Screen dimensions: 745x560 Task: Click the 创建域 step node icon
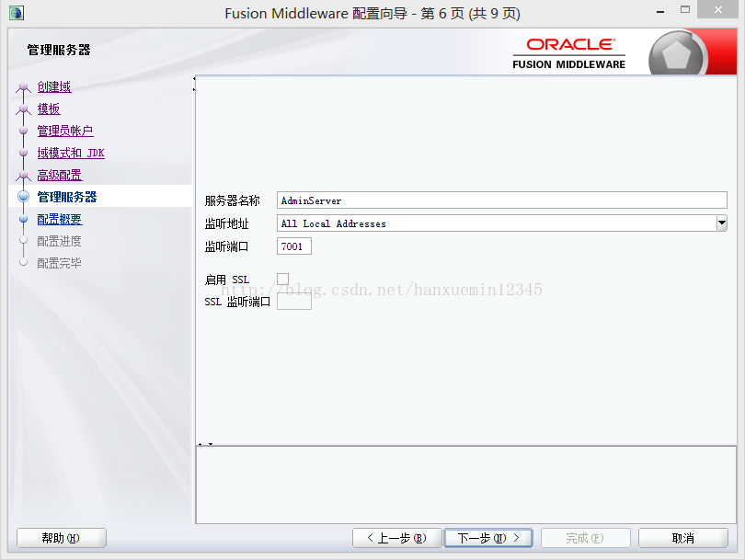click(23, 87)
